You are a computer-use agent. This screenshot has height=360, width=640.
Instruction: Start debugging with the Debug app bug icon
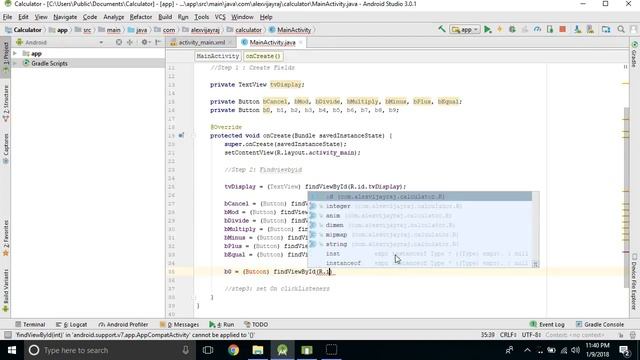point(512,29)
